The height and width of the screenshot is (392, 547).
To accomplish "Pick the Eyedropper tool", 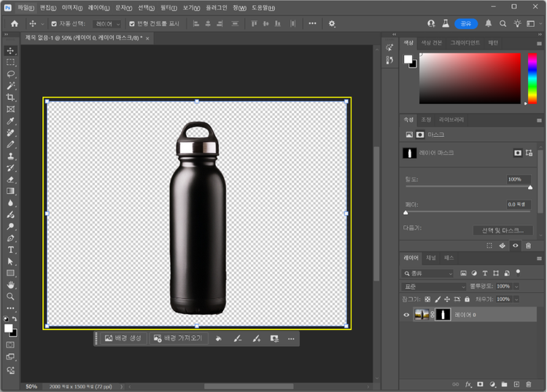I will (x=11, y=121).
